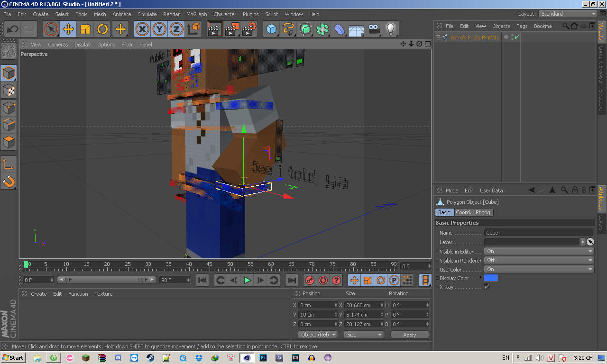This screenshot has width=607, height=364.
Task: Select the Move tool in top toolbar
Action: (x=68, y=29)
